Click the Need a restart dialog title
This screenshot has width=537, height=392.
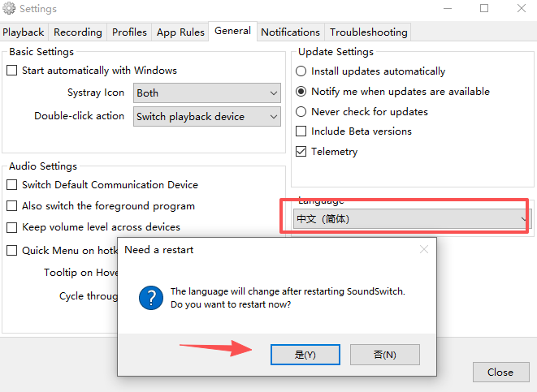[159, 250]
